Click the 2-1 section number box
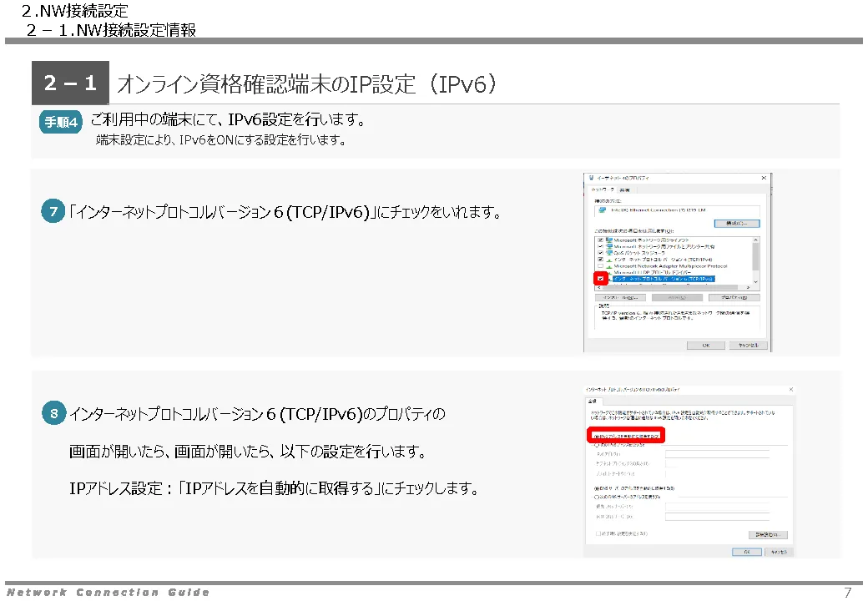The width and height of the screenshot is (868, 601). click(70, 83)
